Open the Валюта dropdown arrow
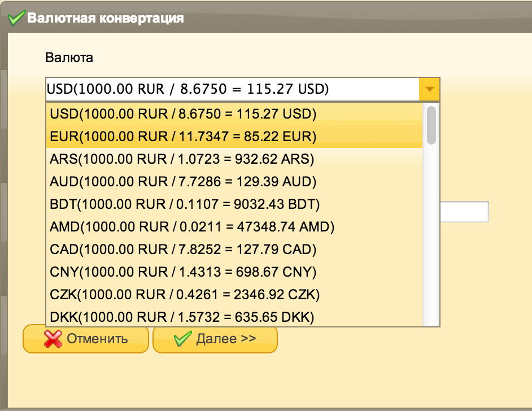532x411 pixels. (429, 89)
